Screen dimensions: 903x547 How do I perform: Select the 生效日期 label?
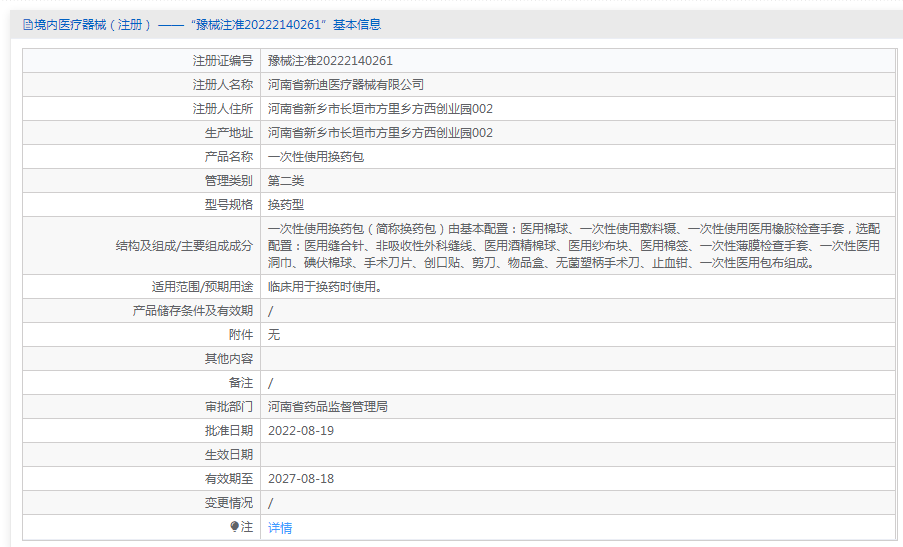pyautogui.click(x=229, y=455)
